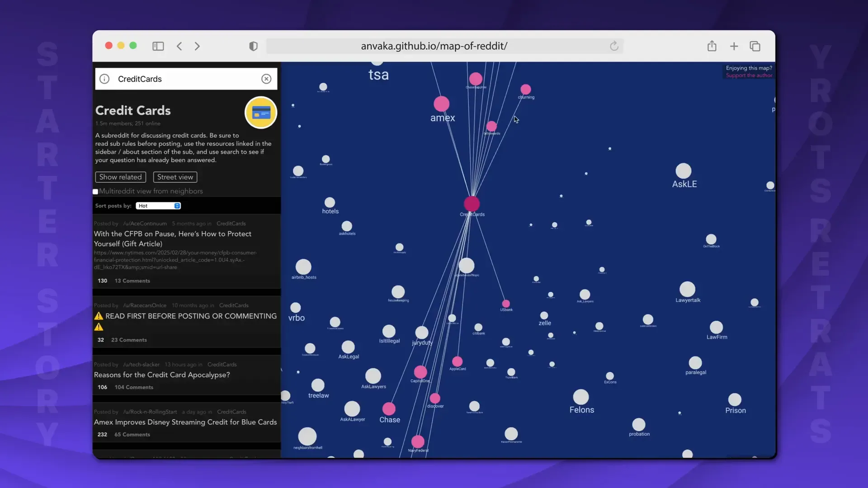Select the paralegal node on the map
This screenshot has width=868, height=488.
pyautogui.click(x=695, y=363)
